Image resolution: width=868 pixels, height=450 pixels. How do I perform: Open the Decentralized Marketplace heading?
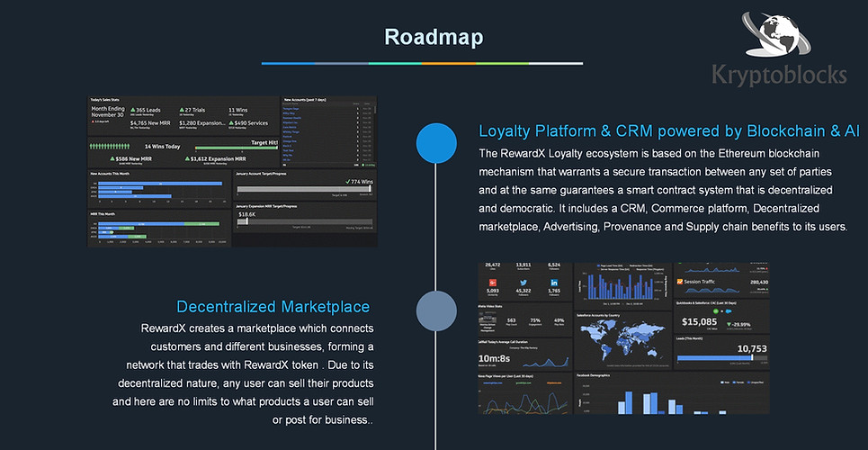click(x=273, y=307)
